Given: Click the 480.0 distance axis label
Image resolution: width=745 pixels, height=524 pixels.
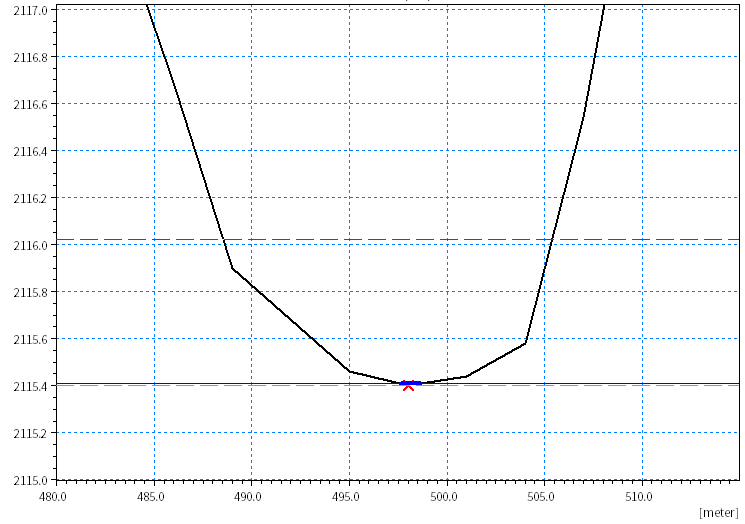Looking at the screenshot, I should (x=53, y=497).
